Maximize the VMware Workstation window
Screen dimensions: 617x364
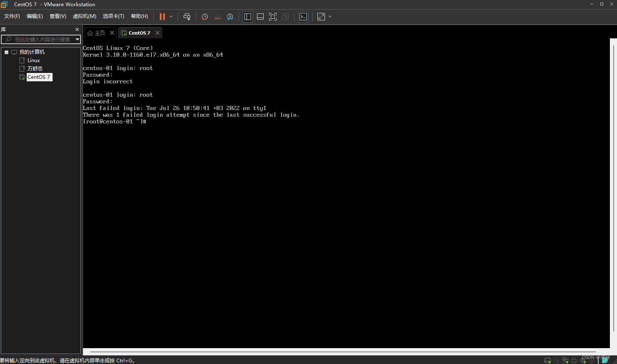coord(602,4)
